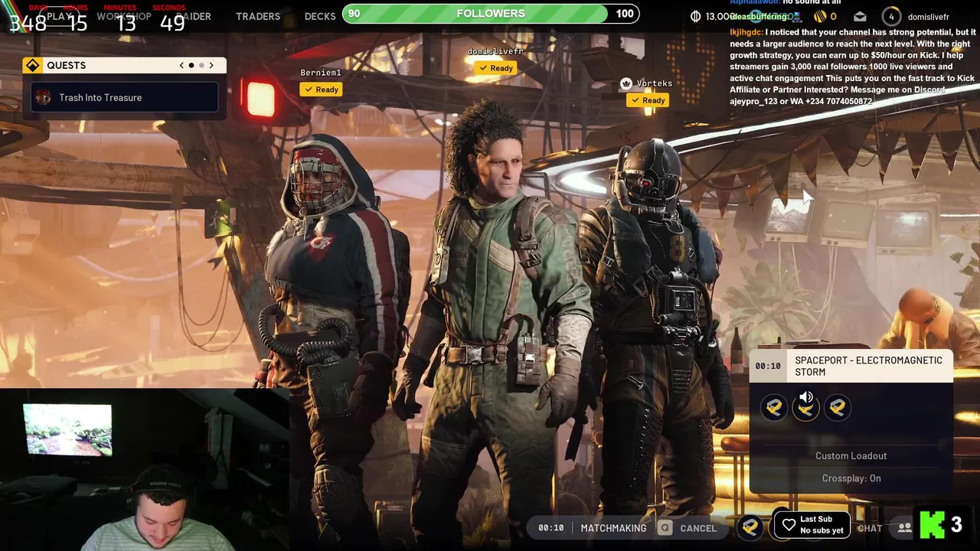Click the coin currency icon beside 13,000
980x551 pixels.
pos(695,16)
